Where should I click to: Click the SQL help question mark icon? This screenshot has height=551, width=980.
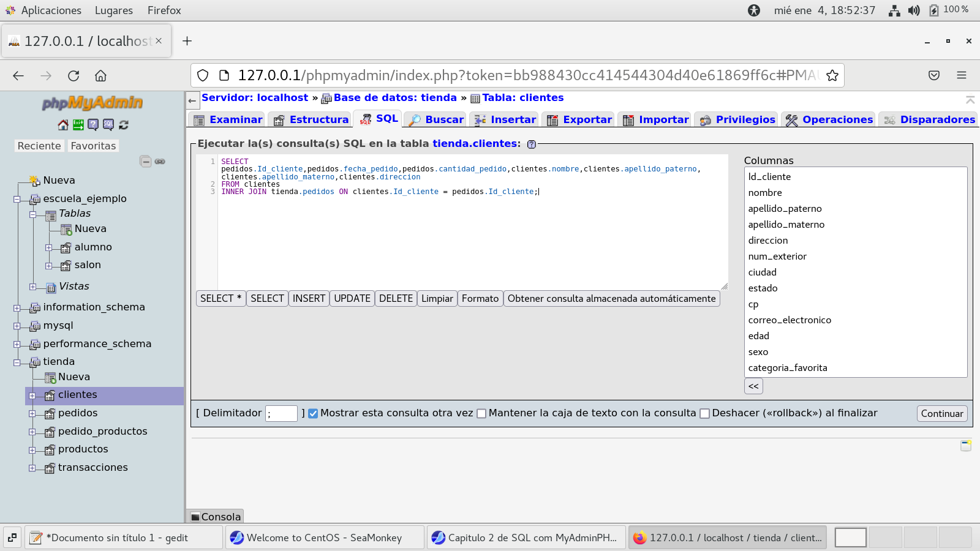click(x=532, y=144)
